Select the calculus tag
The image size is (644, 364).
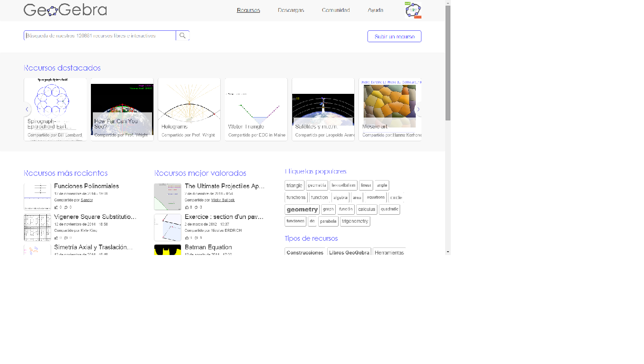tap(367, 209)
